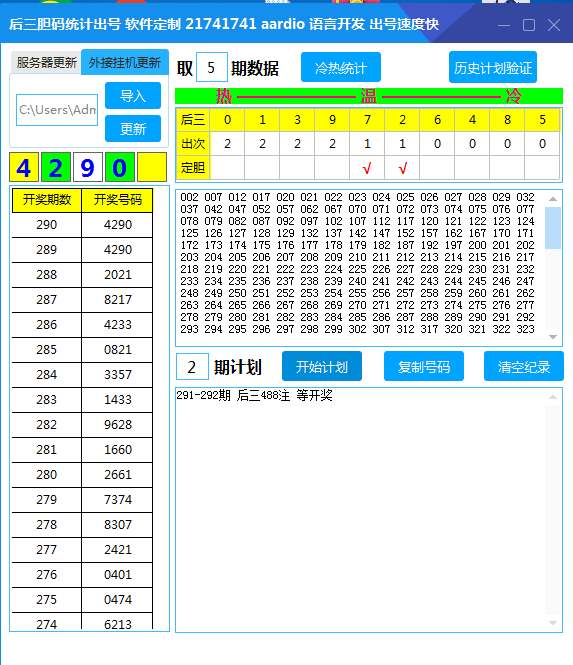Click the 出次 row header cell
The height and width of the screenshot is (665, 573).
[193, 144]
